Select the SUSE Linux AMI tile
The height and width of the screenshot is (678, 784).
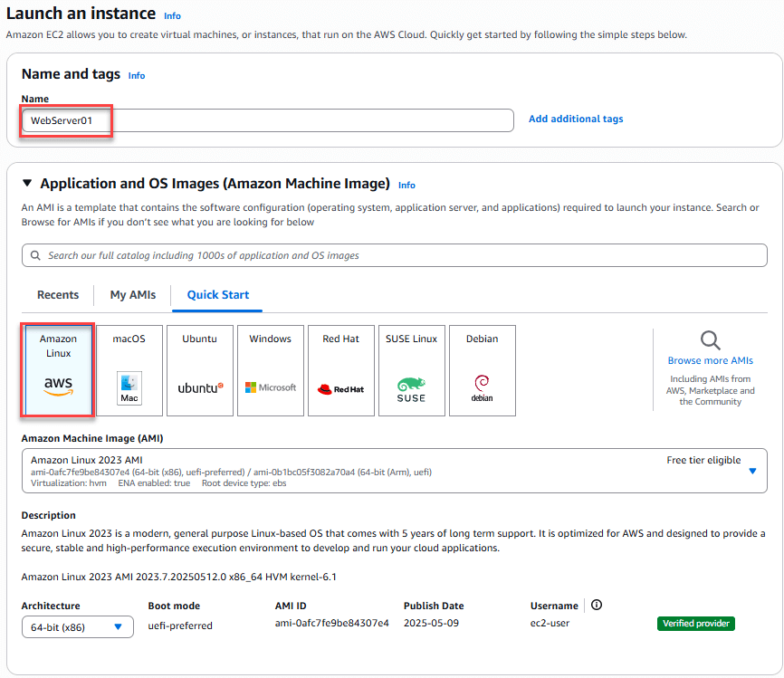coord(411,369)
